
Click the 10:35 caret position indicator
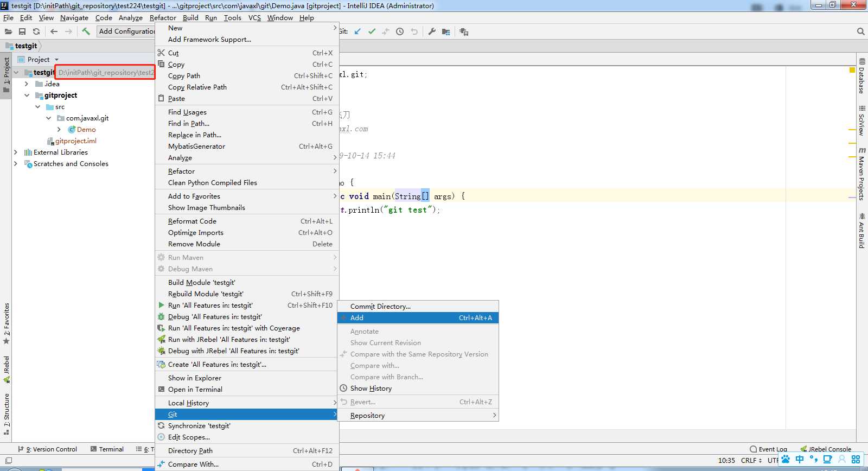click(x=726, y=460)
